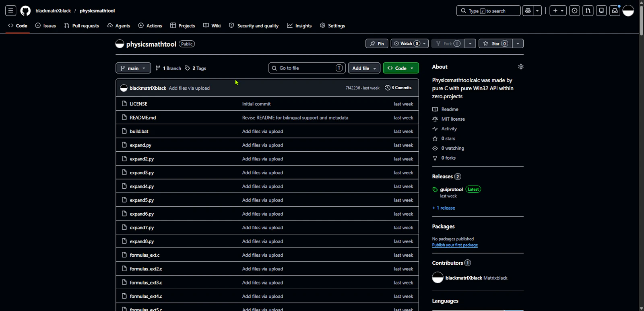This screenshot has width=644, height=311.
Task: Open the Wiki tab
Action: pos(212,26)
